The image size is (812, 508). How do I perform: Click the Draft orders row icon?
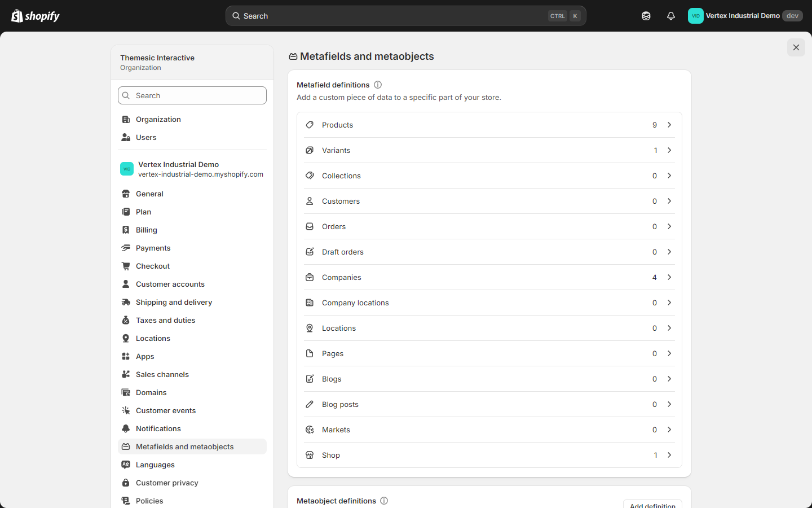point(310,252)
